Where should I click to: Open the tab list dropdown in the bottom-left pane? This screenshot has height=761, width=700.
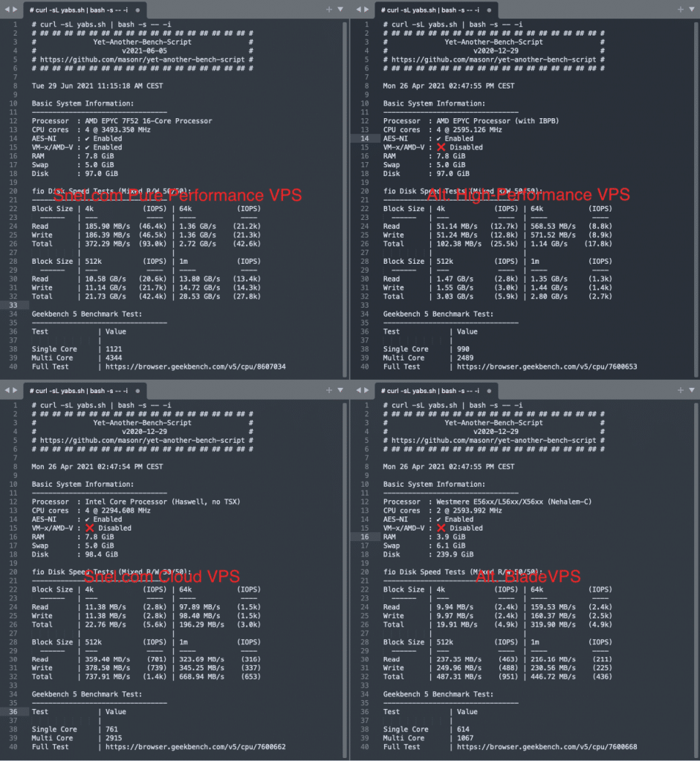coord(340,390)
